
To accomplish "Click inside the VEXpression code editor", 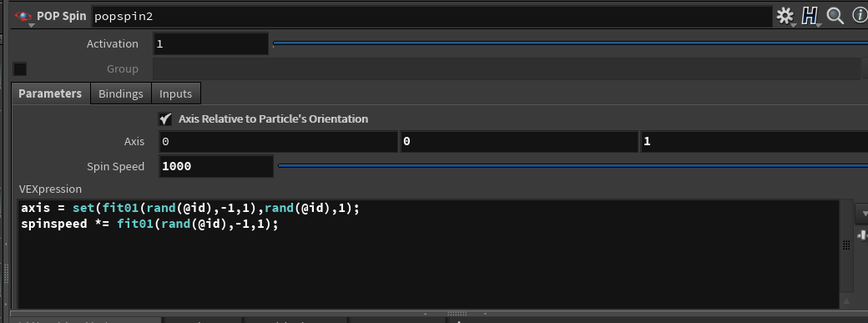I will 428,255.
